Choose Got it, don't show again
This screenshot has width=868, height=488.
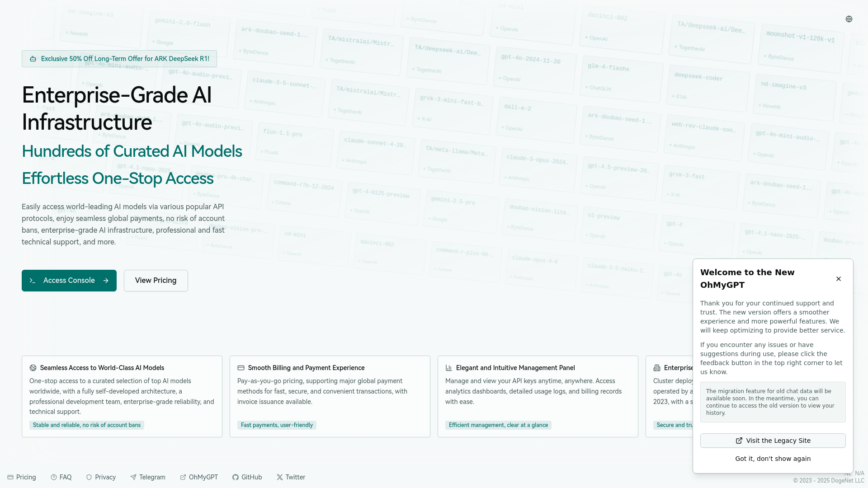773,459
